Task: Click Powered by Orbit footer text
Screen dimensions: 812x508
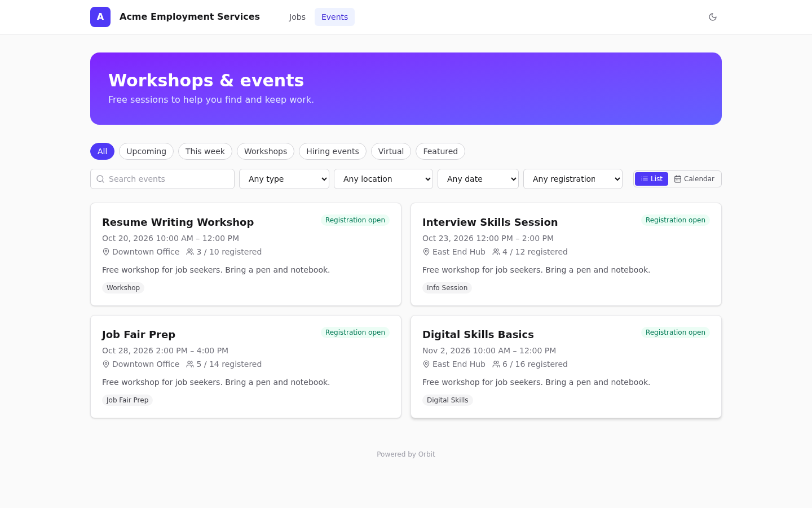Action: [x=406, y=454]
